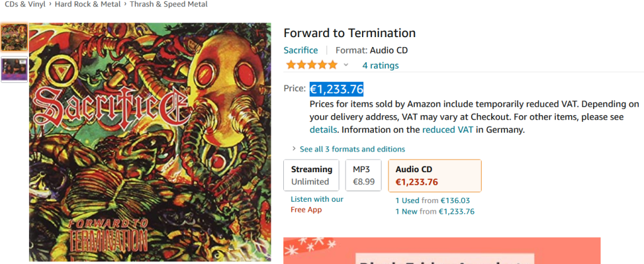The height and width of the screenshot is (264, 644).
Task: Click the highlighted €1,233.76 price
Action: [336, 89]
